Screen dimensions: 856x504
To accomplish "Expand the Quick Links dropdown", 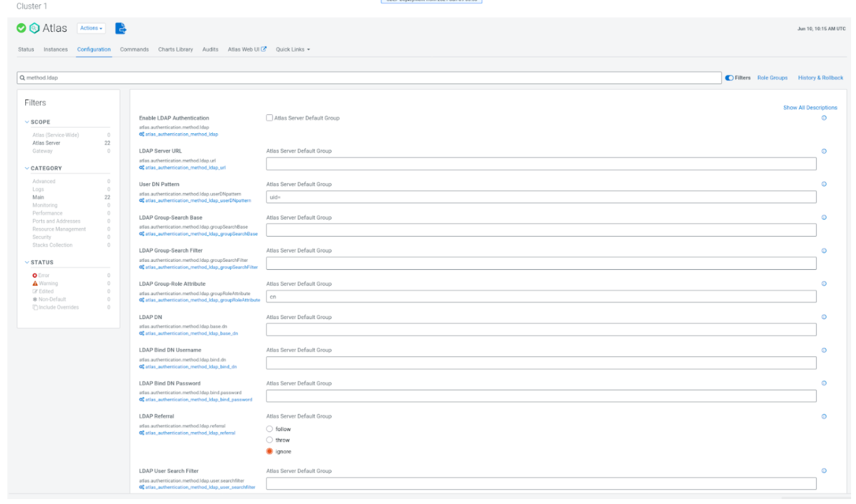I will (x=293, y=50).
